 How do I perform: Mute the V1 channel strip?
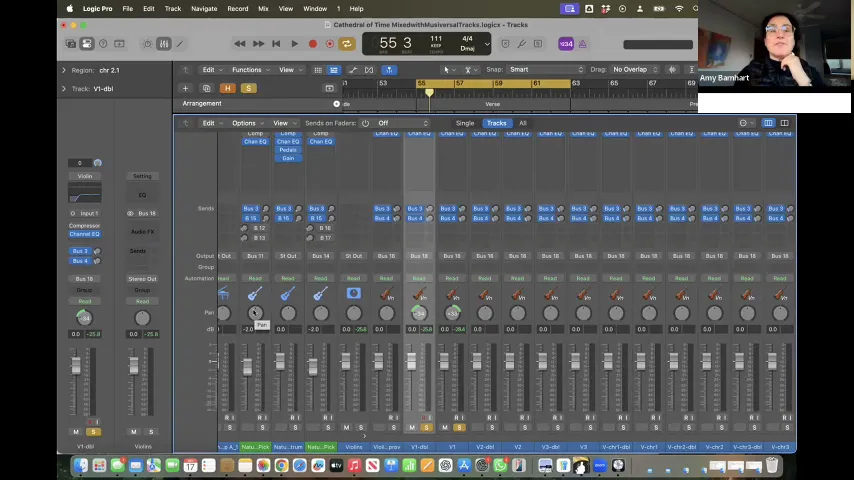[x=445, y=427]
